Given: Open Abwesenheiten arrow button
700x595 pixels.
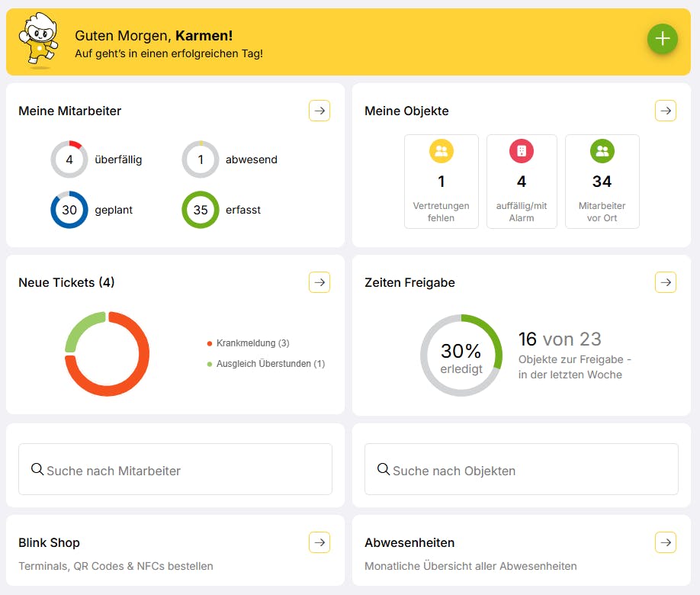Looking at the screenshot, I should 666,542.
